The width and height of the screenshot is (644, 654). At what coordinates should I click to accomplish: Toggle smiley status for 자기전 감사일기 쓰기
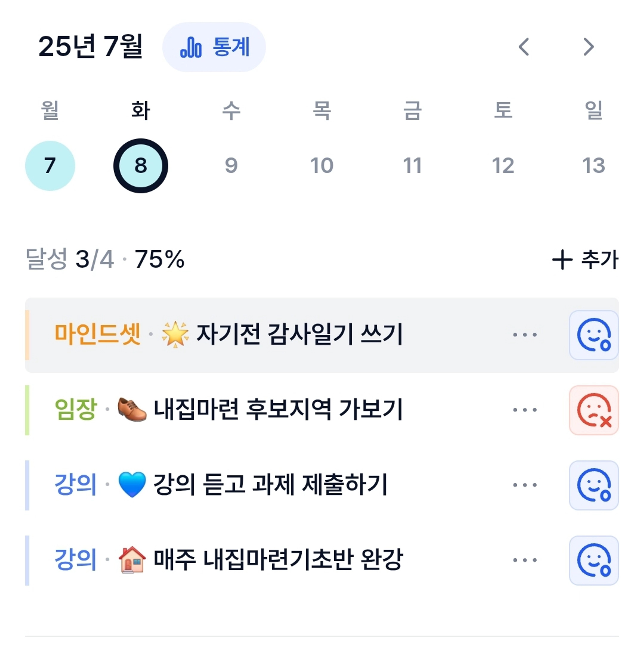594,335
